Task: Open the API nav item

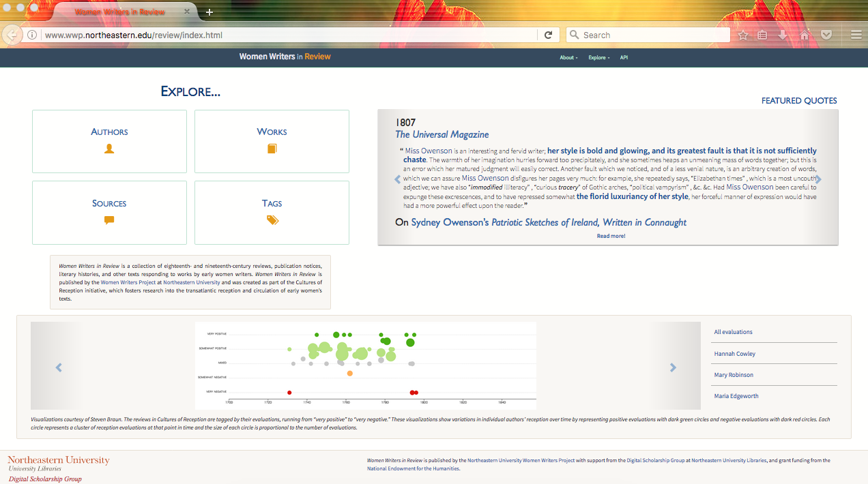Action: [x=624, y=58]
